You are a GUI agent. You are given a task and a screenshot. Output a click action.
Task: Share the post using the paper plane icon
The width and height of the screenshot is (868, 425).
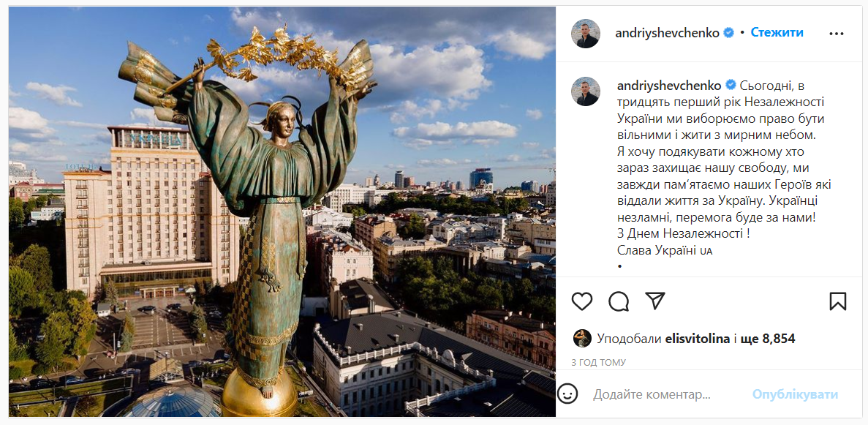pos(655,301)
